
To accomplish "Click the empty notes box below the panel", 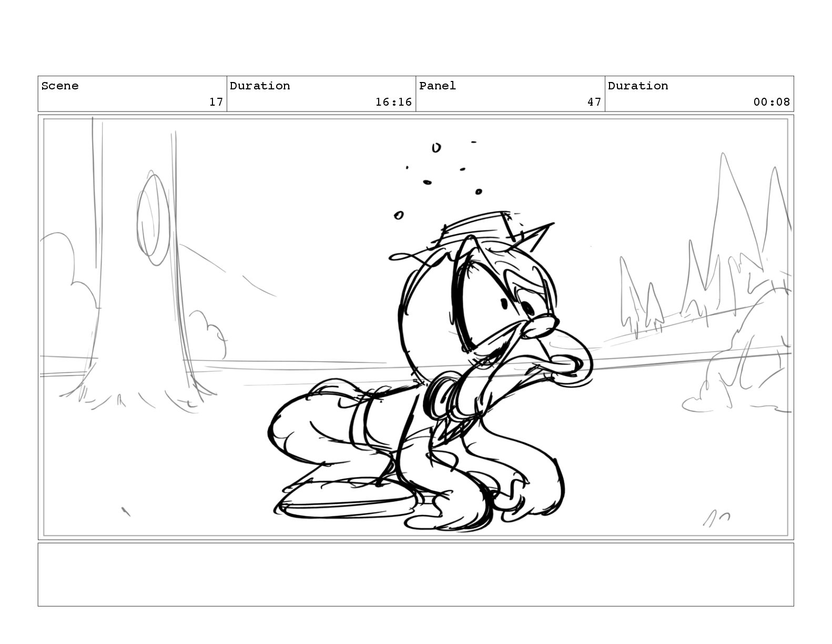I will coord(415,575).
